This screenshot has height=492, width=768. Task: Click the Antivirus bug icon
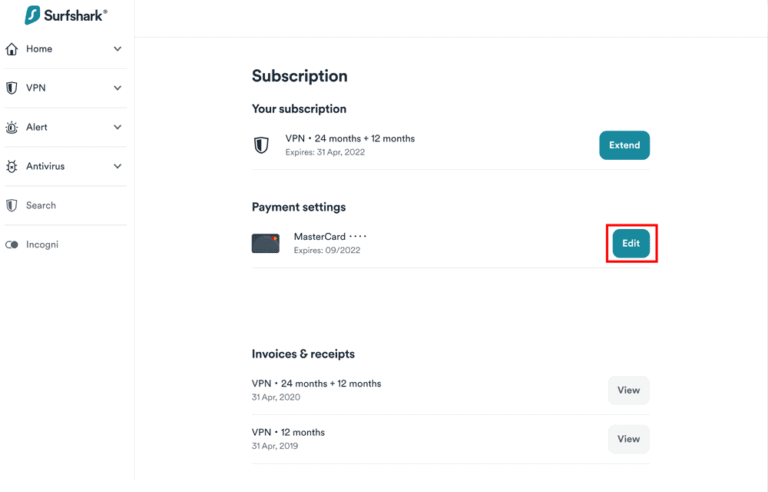[12, 166]
